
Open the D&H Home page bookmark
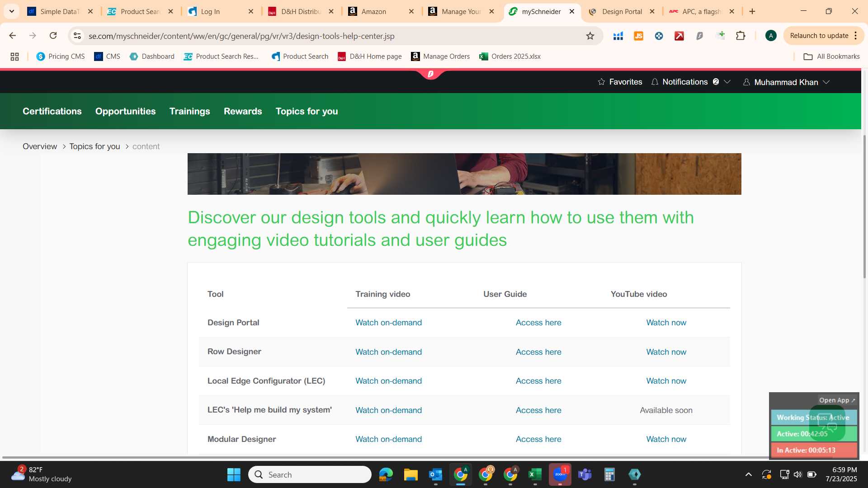(370, 56)
